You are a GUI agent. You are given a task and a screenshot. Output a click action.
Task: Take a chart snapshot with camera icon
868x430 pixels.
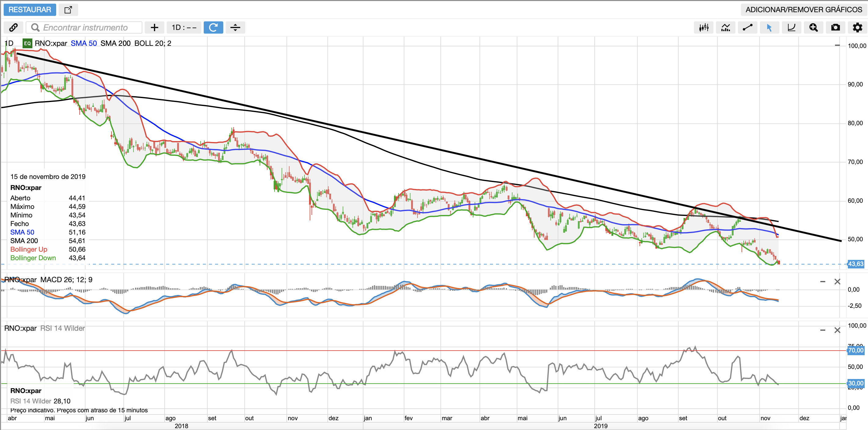pyautogui.click(x=835, y=27)
